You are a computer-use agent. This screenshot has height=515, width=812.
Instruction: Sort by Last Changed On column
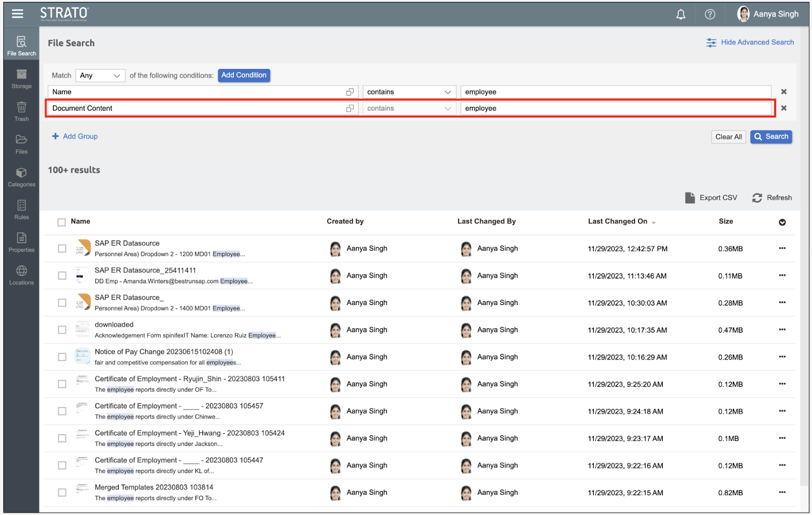pos(618,221)
